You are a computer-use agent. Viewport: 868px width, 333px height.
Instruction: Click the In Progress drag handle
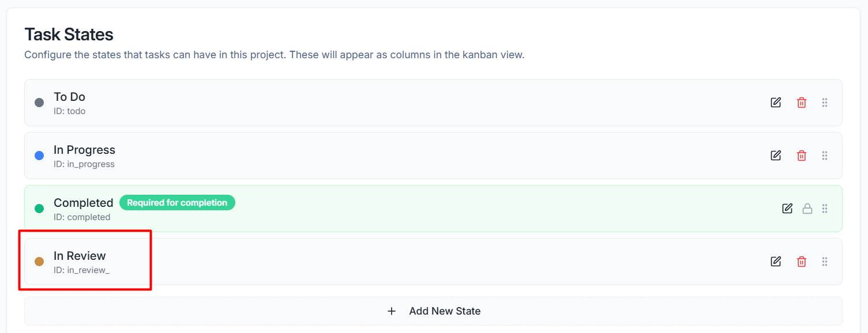(825, 156)
